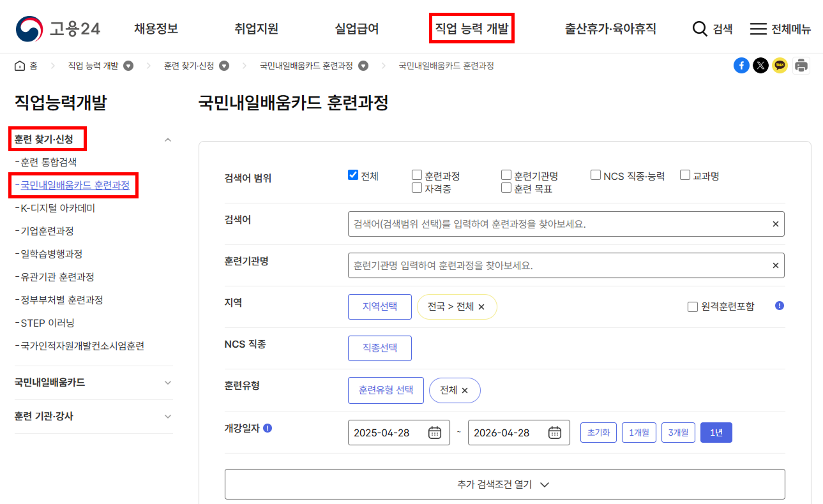Enable the 원격훈련포함 checkbox

coord(693,307)
